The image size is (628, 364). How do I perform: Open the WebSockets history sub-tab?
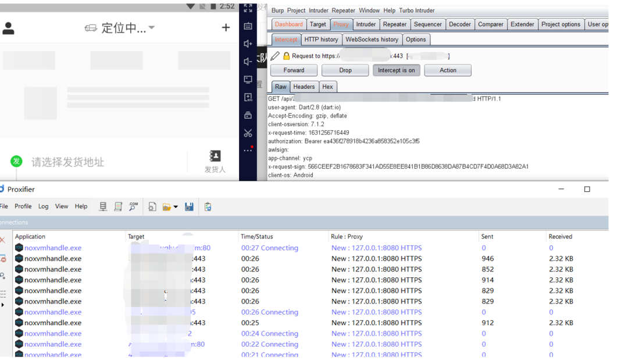point(372,40)
